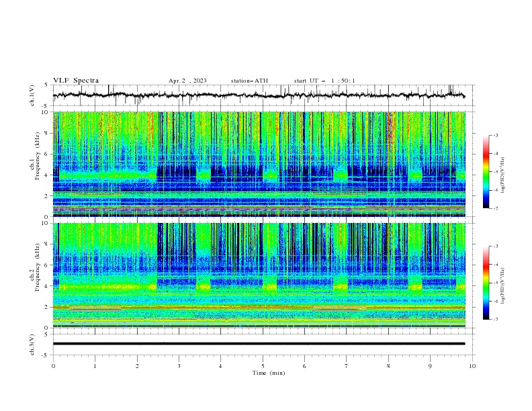Click the ch.1 waveform trace plot
532x411 pixels.
259,95
